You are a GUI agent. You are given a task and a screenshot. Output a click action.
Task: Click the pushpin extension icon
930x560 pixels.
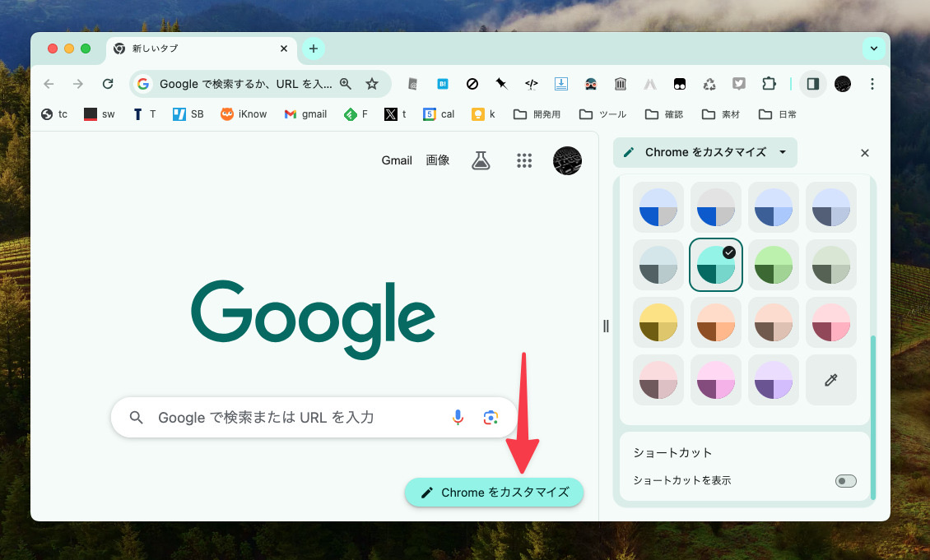[x=501, y=83]
